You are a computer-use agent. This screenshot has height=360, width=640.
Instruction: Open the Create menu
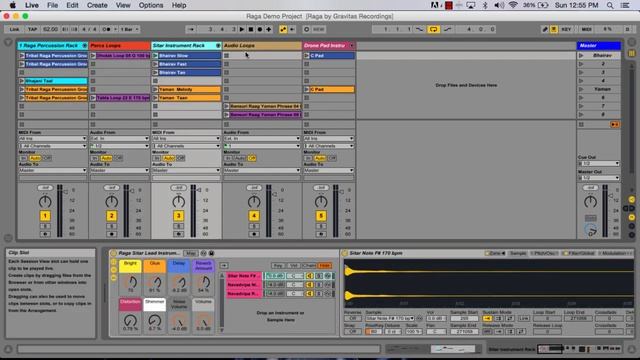pos(97,5)
